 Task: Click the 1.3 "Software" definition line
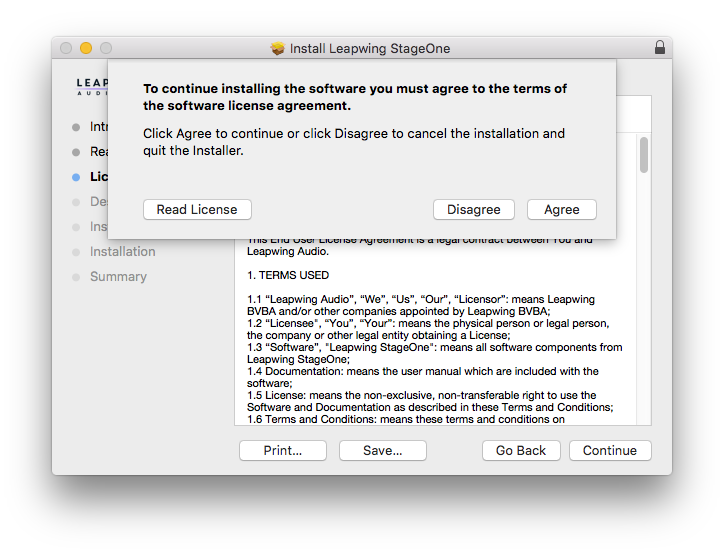[x=435, y=353]
